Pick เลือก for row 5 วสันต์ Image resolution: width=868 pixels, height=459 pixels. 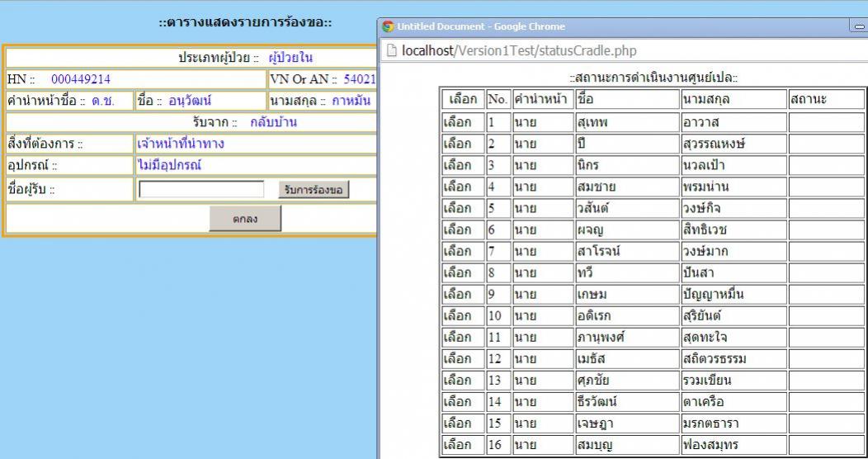[462, 208]
